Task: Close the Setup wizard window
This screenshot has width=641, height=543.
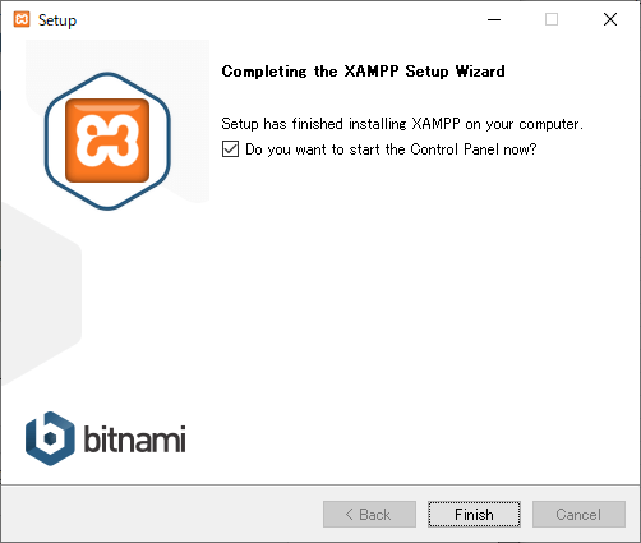Action: 610,19
